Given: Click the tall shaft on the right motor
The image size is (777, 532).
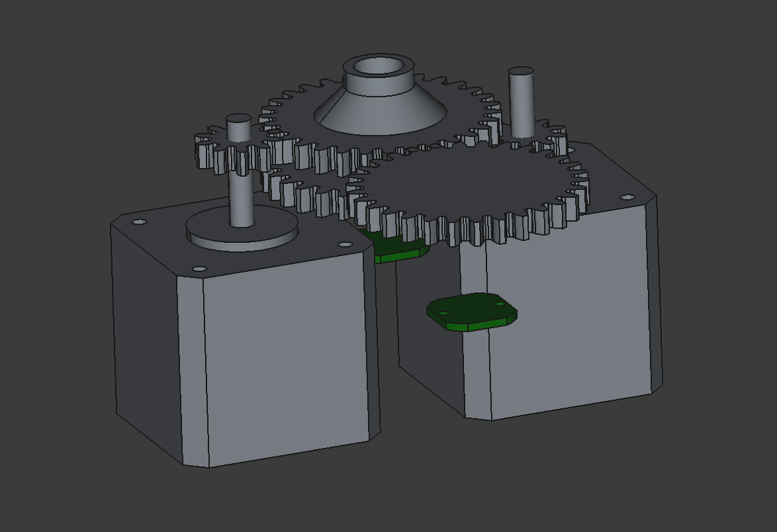Looking at the screenshot, I should click(521, 103).
